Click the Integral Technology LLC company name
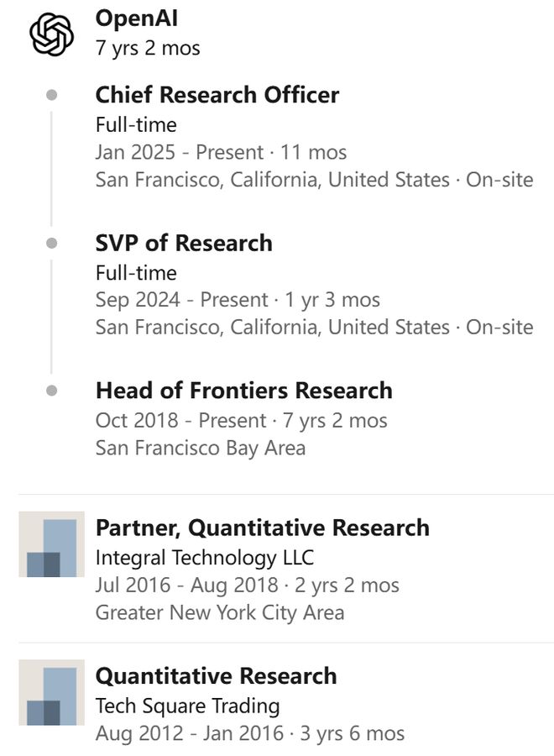 tap(205, 557)
